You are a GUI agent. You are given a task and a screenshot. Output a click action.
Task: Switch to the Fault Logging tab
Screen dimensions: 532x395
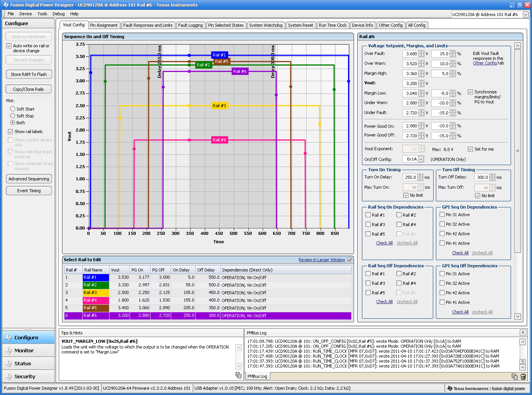click(190, 25)
